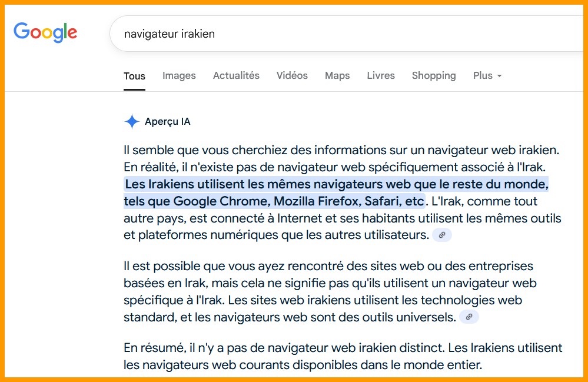This screenshot has width=588, height=382.
Task: Switch to the Images tab
Action: point(179,76)
